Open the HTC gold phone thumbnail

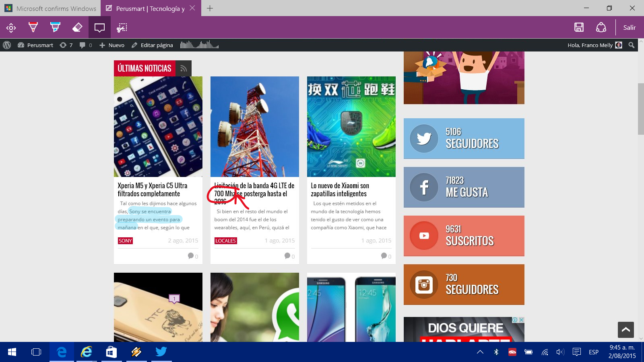click(x=158, y=307)
